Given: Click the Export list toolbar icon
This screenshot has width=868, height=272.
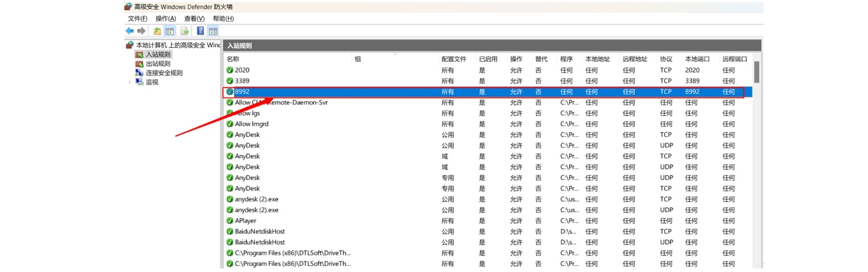Looking at the screenshot, I should point(184,31).
